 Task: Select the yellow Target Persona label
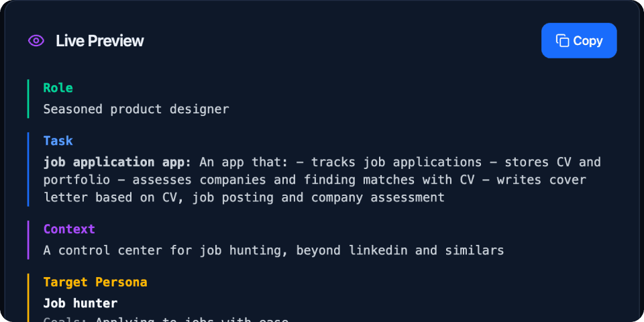pyautogui.click(x=95, y=282)
